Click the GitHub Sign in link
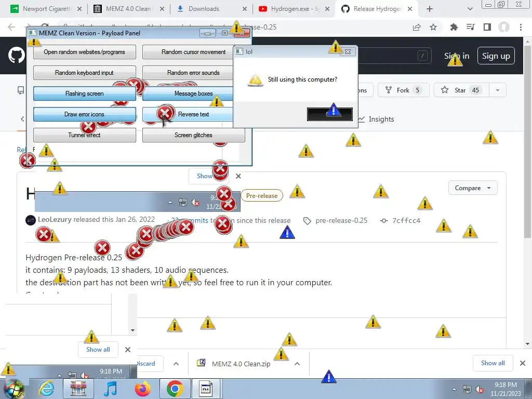Viewport: 532px width, 399px height. [x=457, y=56]
